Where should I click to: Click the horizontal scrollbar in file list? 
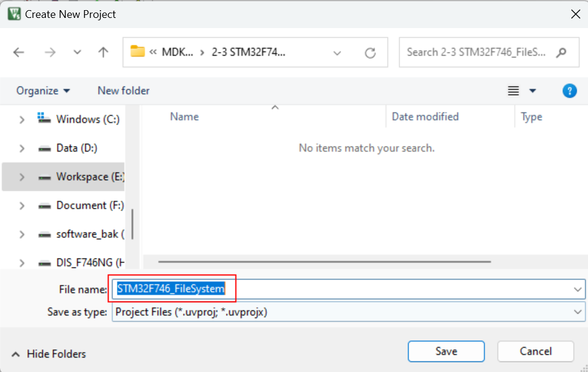(324, 262)
